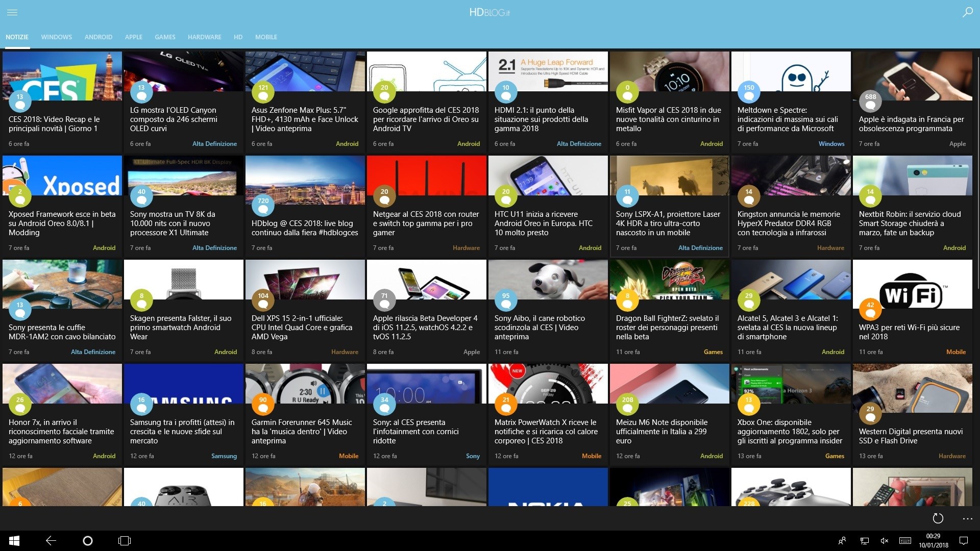Open the hamburger menu
The width and height of the screenshot is (980, 551).
point(12,12)
